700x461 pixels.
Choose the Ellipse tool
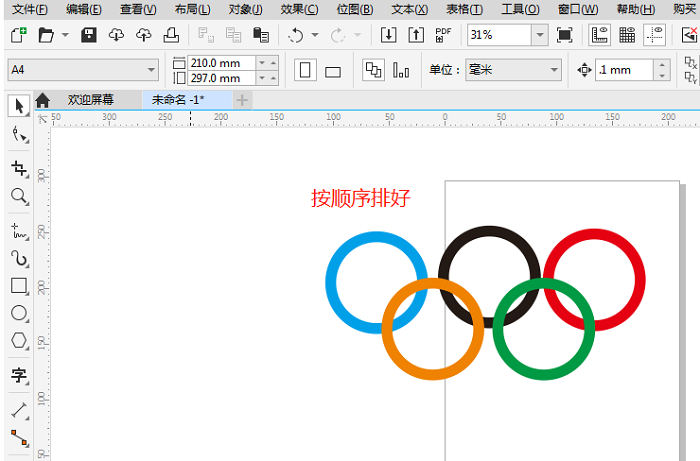(18, 314)
